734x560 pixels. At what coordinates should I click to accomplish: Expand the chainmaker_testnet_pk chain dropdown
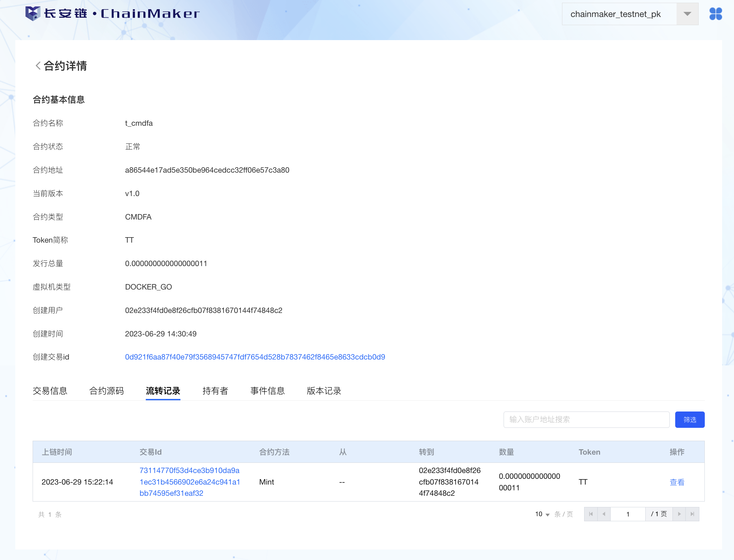pyautogui.click(x=687, y=14)
